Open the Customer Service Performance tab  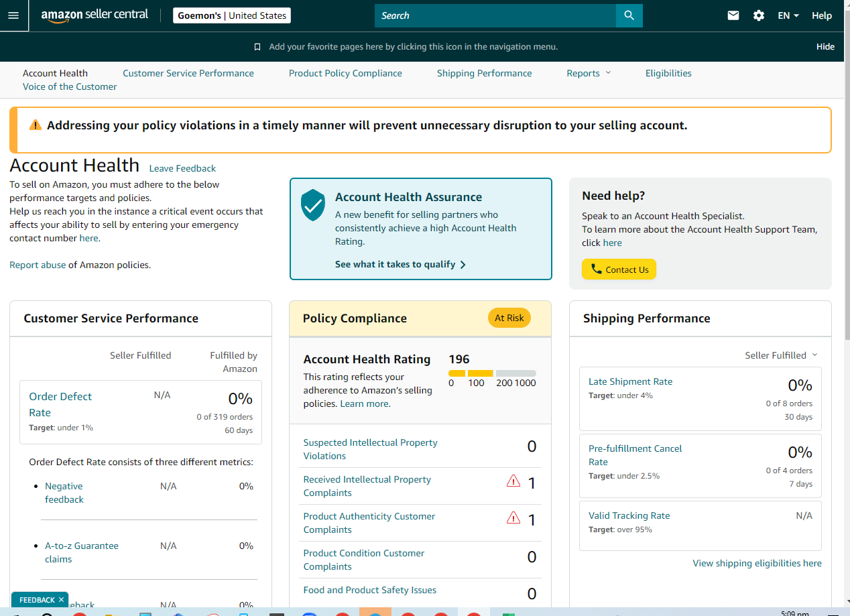(x=188, y=73)
